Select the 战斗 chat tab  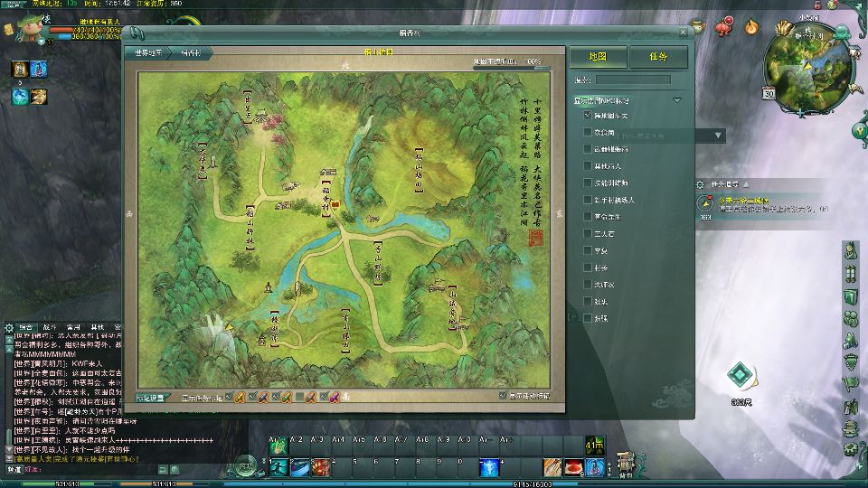(x=49, y=327)
